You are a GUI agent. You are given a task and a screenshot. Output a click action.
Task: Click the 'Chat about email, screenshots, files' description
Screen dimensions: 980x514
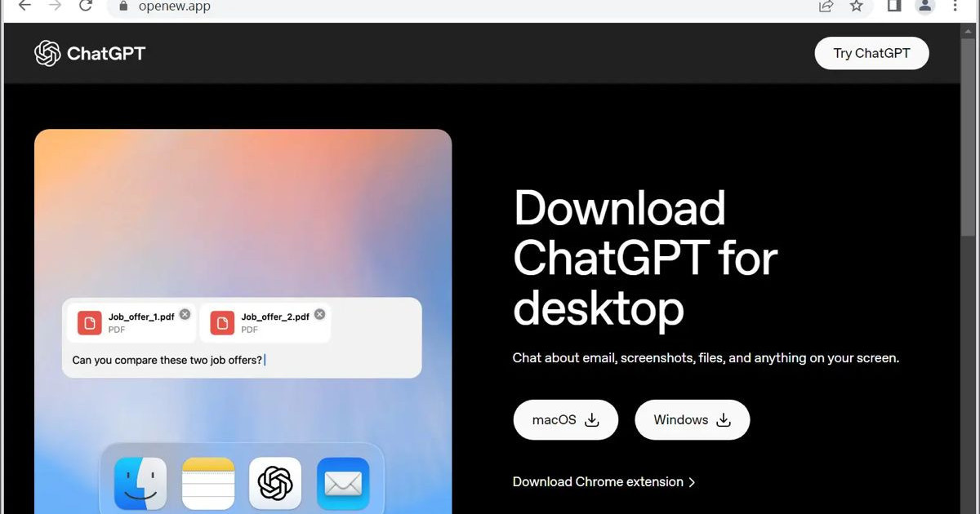[x=706, y=358]
